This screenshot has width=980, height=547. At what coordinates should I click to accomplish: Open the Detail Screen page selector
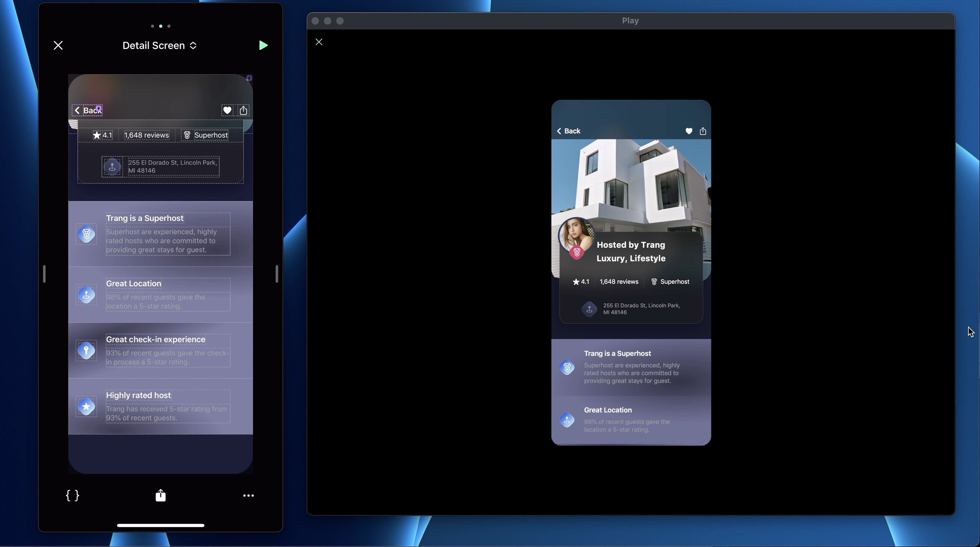click(x=159, y=45)
